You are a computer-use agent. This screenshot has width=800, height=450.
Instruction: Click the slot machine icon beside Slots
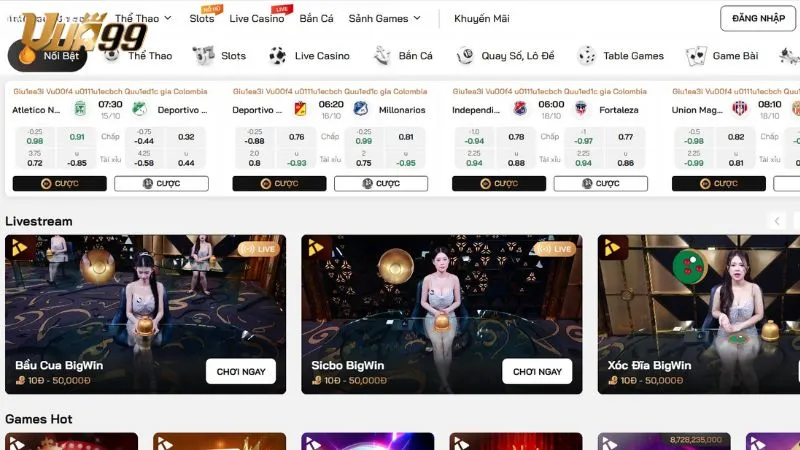click(x=204, y=56)
